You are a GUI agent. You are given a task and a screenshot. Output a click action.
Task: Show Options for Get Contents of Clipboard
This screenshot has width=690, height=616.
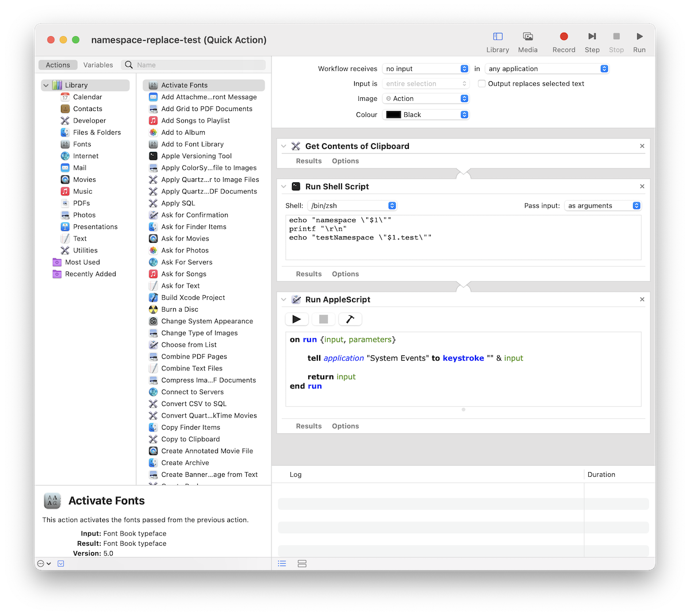coord(346,161)
